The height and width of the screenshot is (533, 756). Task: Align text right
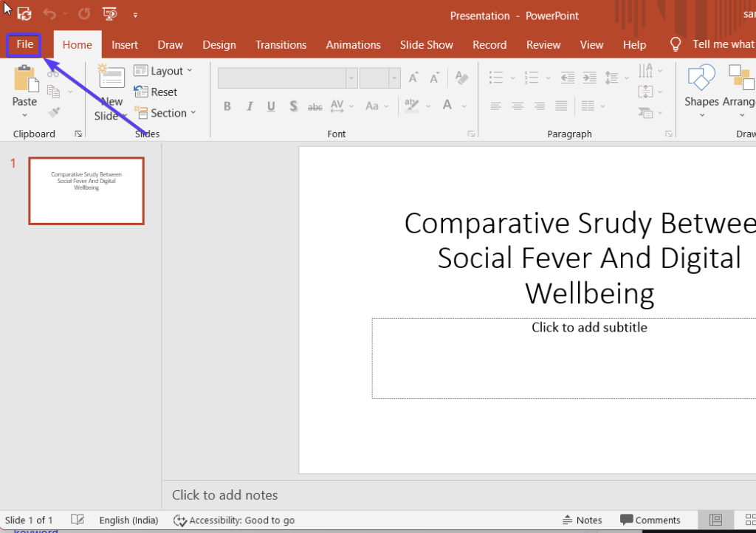(539, 106)
